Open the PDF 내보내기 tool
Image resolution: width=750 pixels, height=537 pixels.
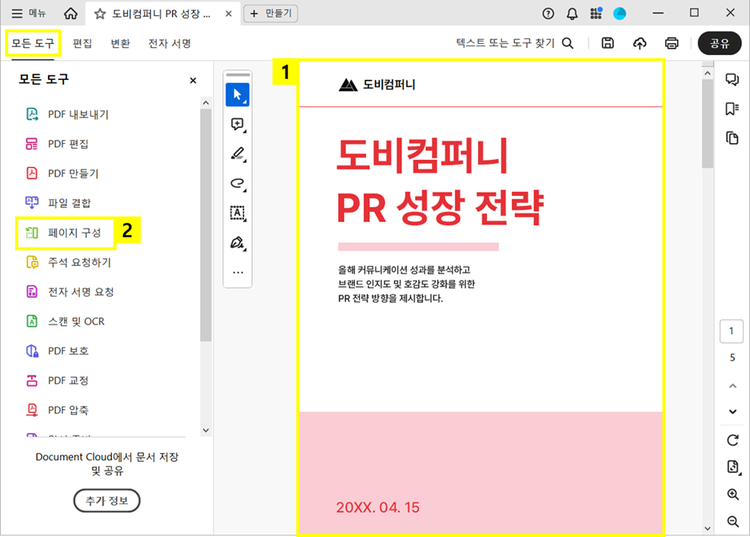pyautogui.click(x=67, y=114)
